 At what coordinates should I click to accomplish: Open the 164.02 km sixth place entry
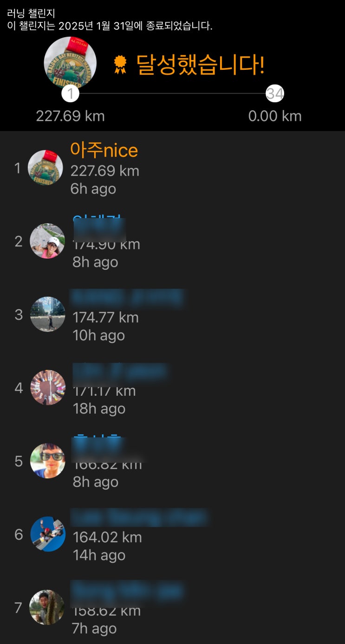pyautogui.click(x=107, y=538)
